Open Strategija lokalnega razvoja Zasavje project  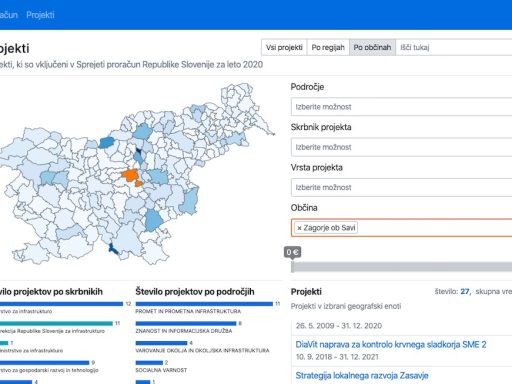coord(362,376)
